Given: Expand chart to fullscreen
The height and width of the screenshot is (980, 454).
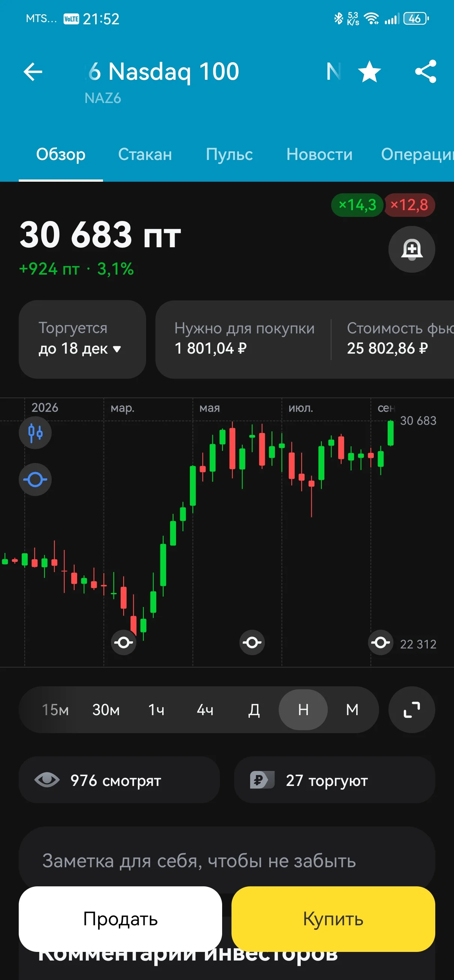Looking at the screenshot, I should pos(411,710).
